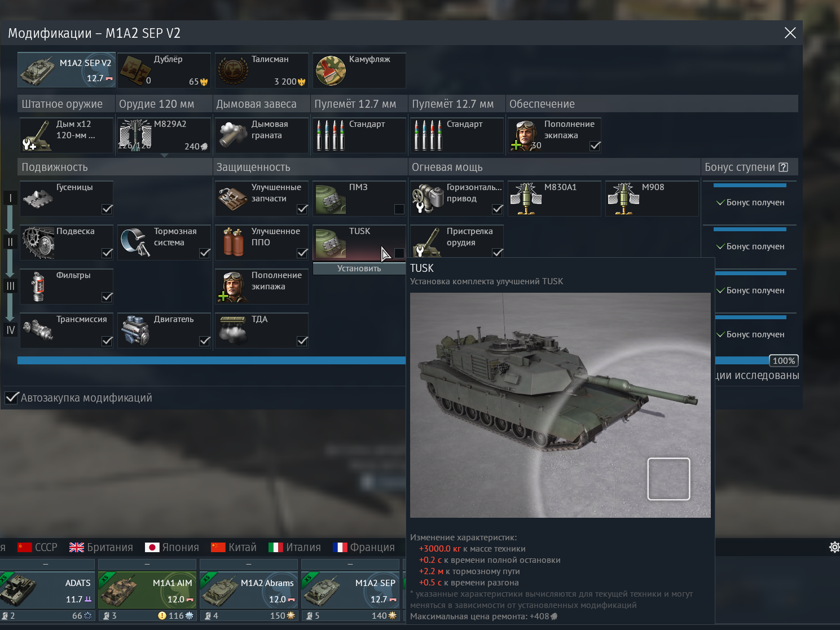This screenshot has width=840, height=630.
Task: Switch to the Италия nation tab
Action: [294, 547]
